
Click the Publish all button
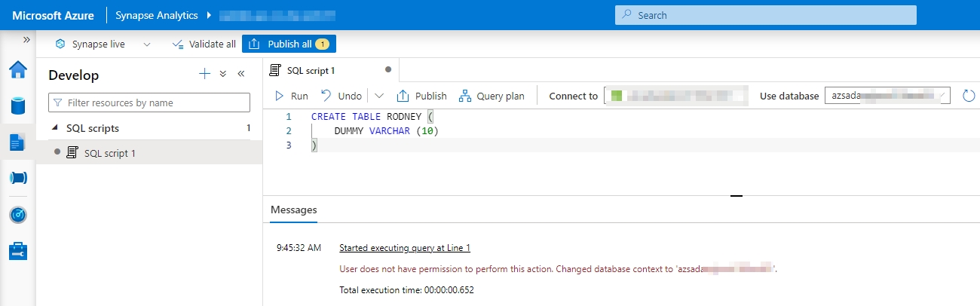pyautogui.click(x=289, y=44)
